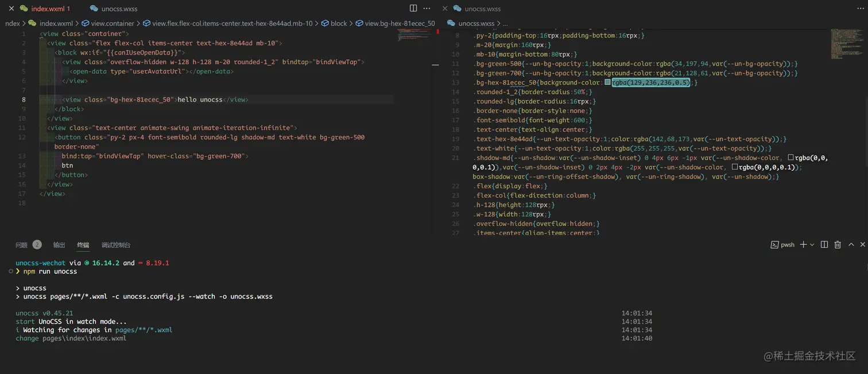Click the black rgba(0,0,0,0.1) swatch on line 21
This screenshot has height=374, width=868.
(x=790, y=158)
